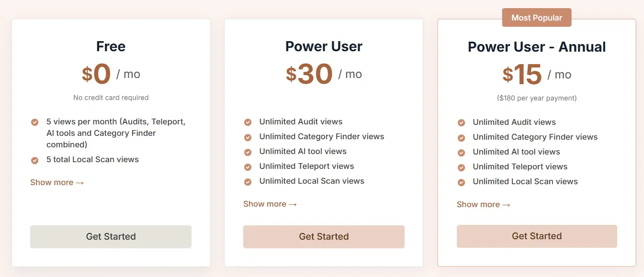Click checkmark beside Power User 'Unlimited Local Scan views'
The width and height of the screenshot is (644, 277).
pyautogui.click(x=248, y=182)
